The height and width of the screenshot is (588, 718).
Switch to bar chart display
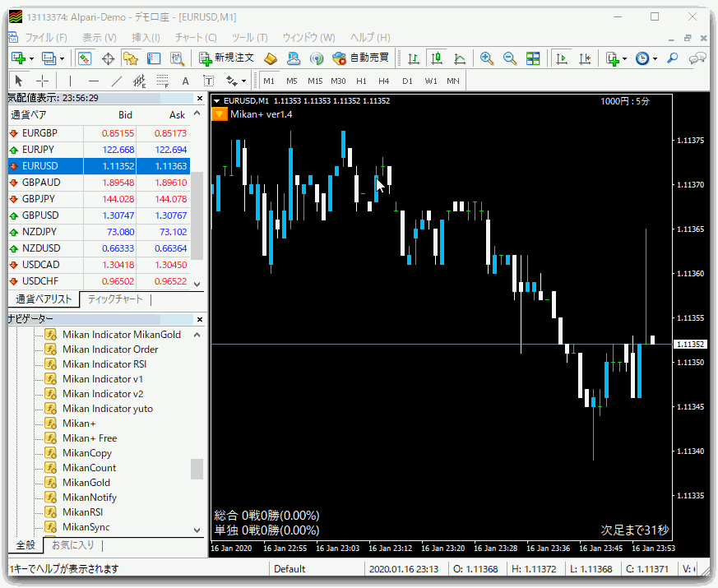click(414, 58)
